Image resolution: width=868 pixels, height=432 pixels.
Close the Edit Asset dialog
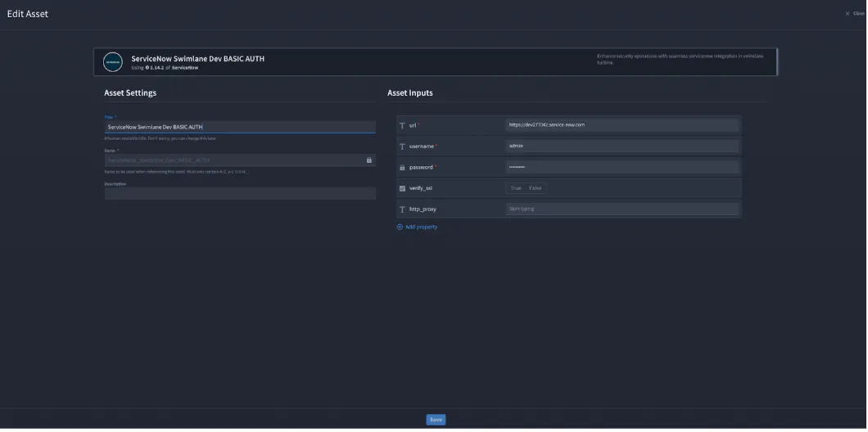(x=855, y=13)
